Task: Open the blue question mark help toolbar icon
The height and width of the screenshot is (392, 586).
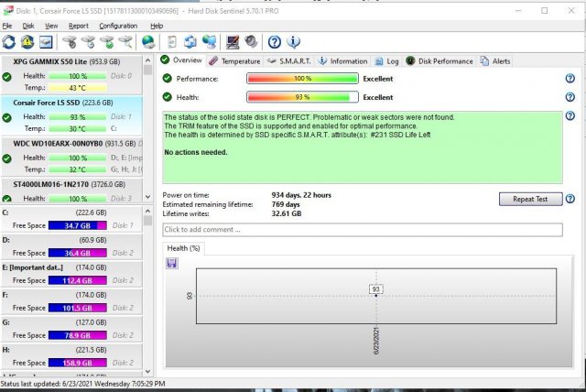Action: [274, 42]
